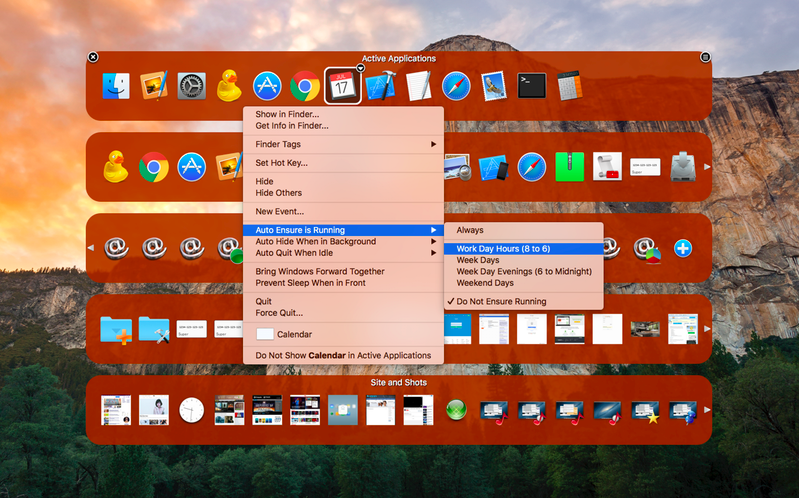Viewport: 799px width, 498px height.
Task: Open the folder icon with orange plus
Action: tap(116, 329)
